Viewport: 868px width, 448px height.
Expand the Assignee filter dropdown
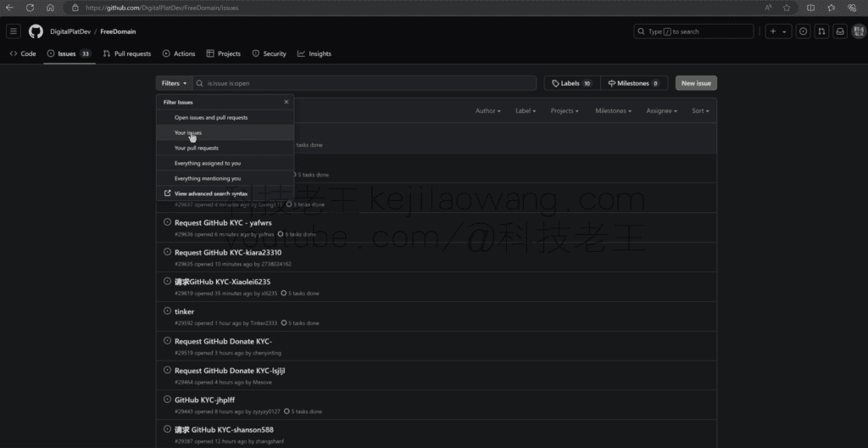(661, 111)
